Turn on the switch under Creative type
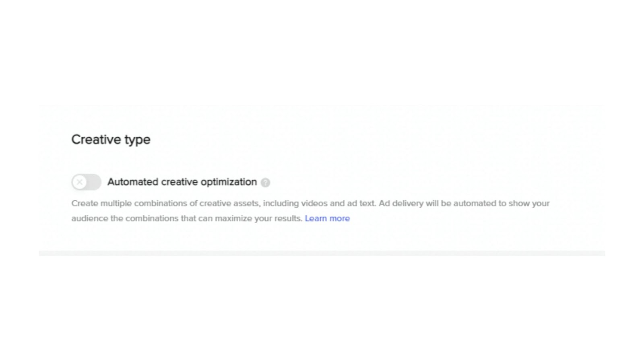 [86, 182]
